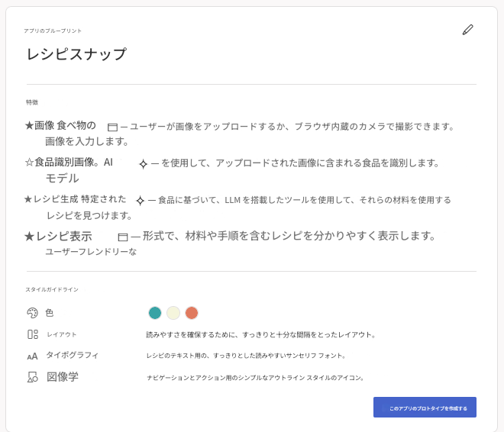Click the typography AA icon
The width and height of the screenshot is (504, 432).
pos(32,356)
